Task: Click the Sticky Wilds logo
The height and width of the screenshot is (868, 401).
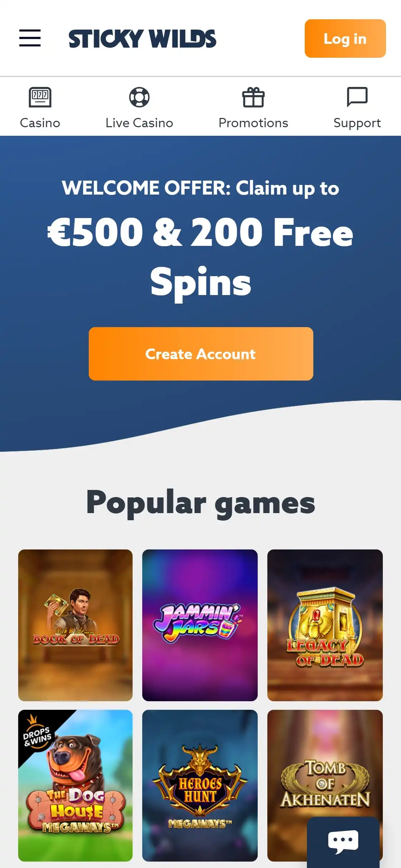Action: [x=143, y=38]
